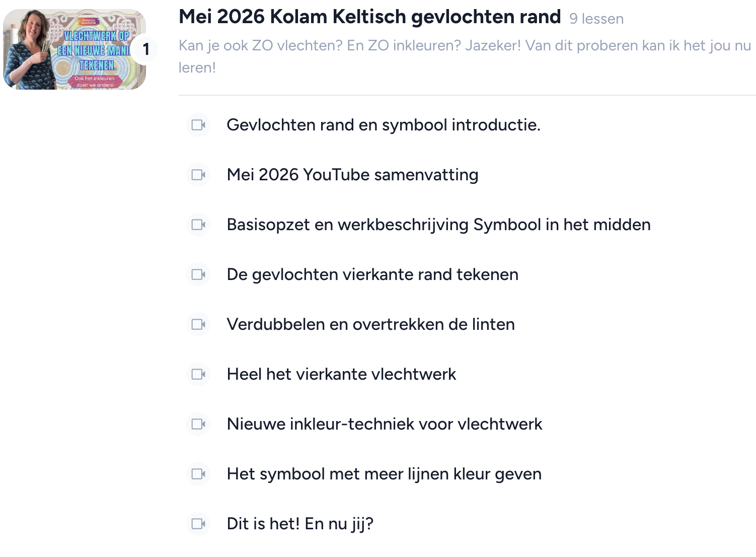Click video icon beside Verdubbelen en overtrekken
756x557 pixels.
pos(199,324)
